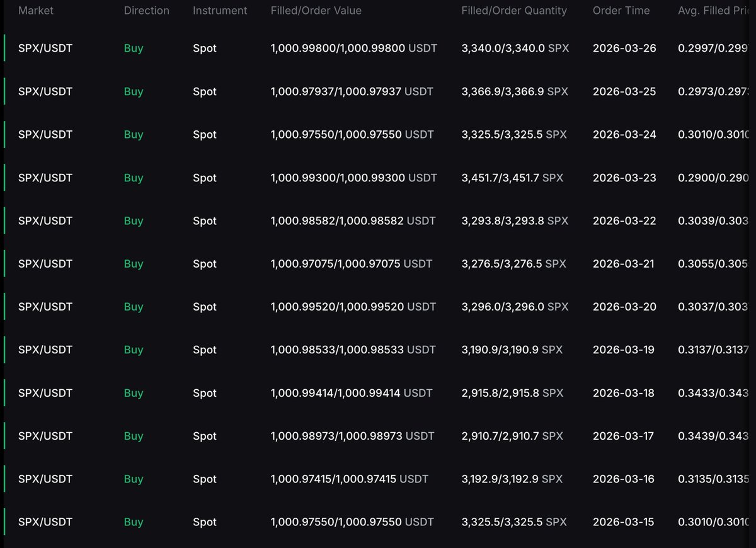Screen dimensions: 756x548
Task: Click Buy in the 2026-03-16 row
Action: (134, 479)
